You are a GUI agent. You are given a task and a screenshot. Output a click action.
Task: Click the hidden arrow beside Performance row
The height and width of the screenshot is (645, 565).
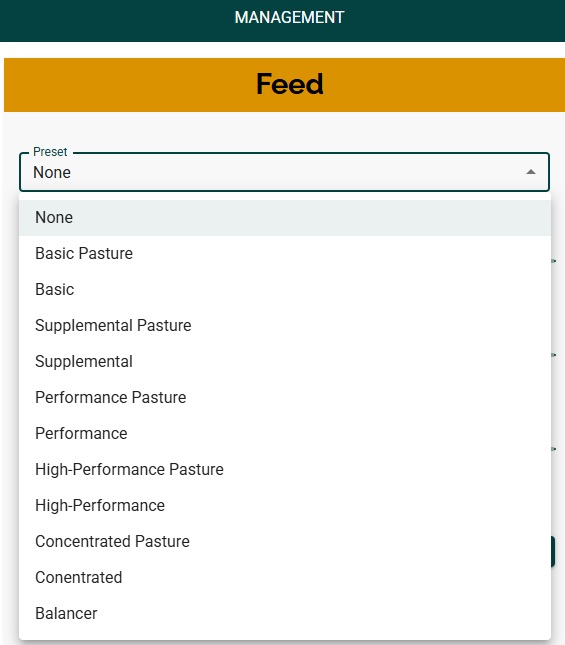click(x=554, y=448)
